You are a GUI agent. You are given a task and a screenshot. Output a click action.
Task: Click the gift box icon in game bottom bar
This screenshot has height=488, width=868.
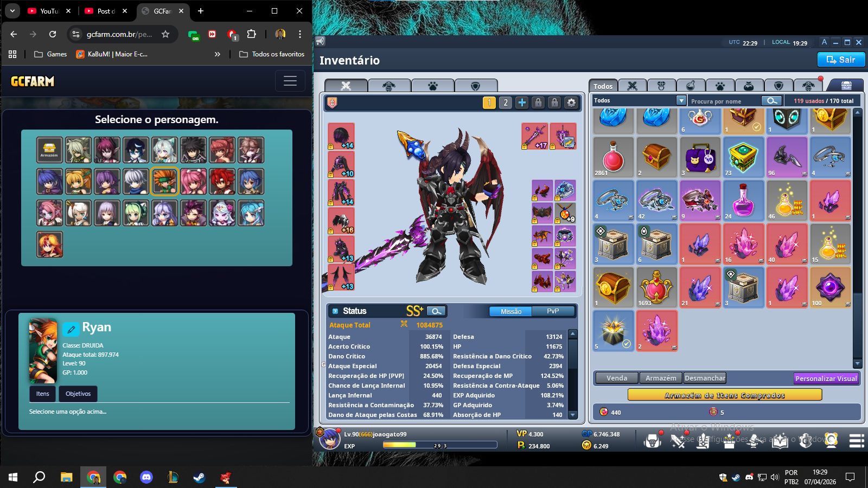(x=729, y=440)
